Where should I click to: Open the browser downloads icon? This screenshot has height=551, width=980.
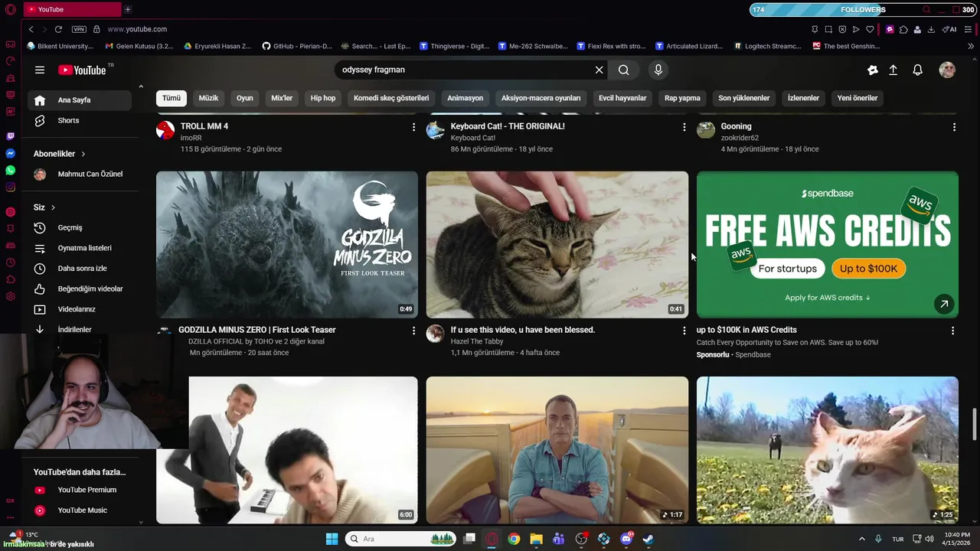[x=931, y=29]
